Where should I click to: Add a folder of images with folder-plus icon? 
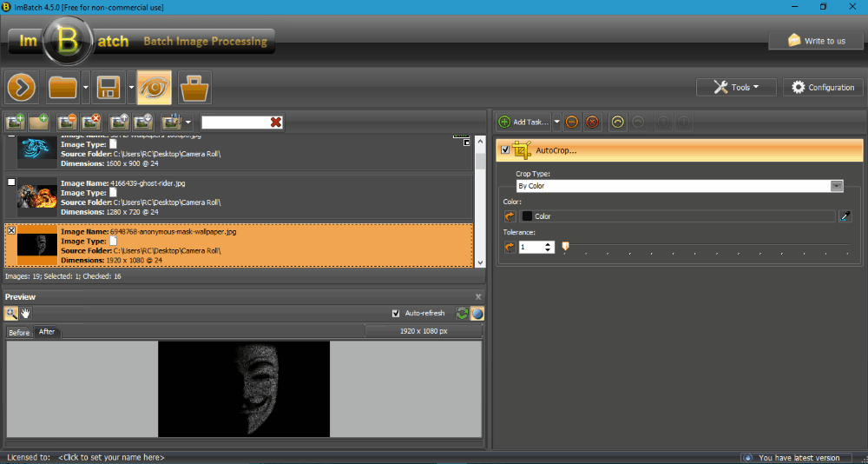(37, 122)
